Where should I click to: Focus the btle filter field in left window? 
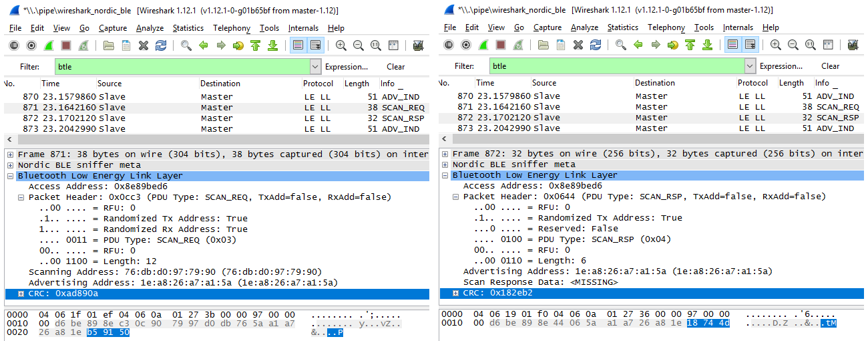point(182,67)
